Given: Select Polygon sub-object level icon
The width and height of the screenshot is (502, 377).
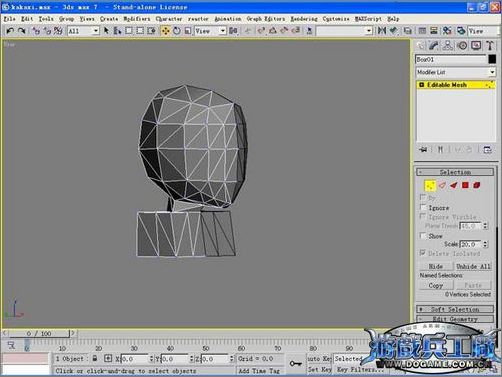Looking at the screenshot, I should (465, 185).
